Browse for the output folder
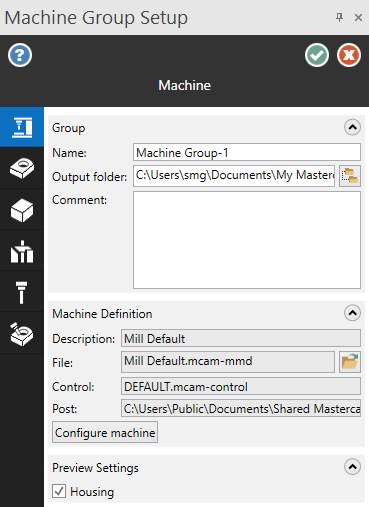The height and width of the screenshot is (507, 369). point(350,176)
